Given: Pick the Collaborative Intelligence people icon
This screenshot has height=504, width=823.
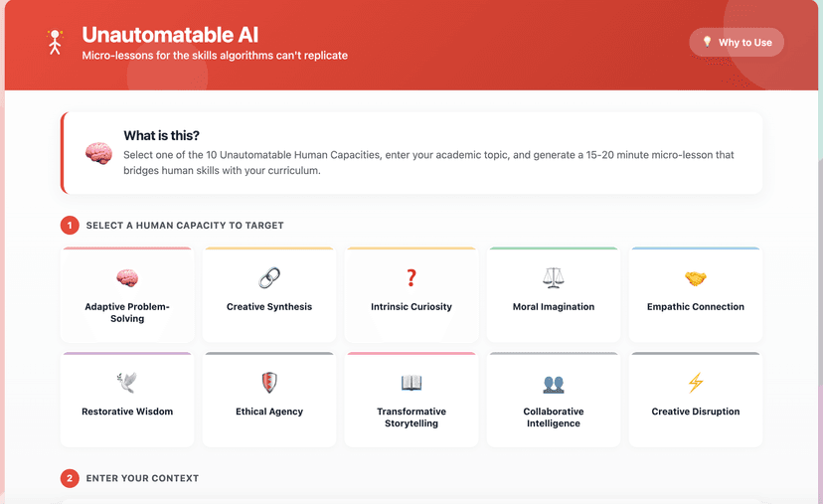Looking at the screenshot, I should point(554,383).
